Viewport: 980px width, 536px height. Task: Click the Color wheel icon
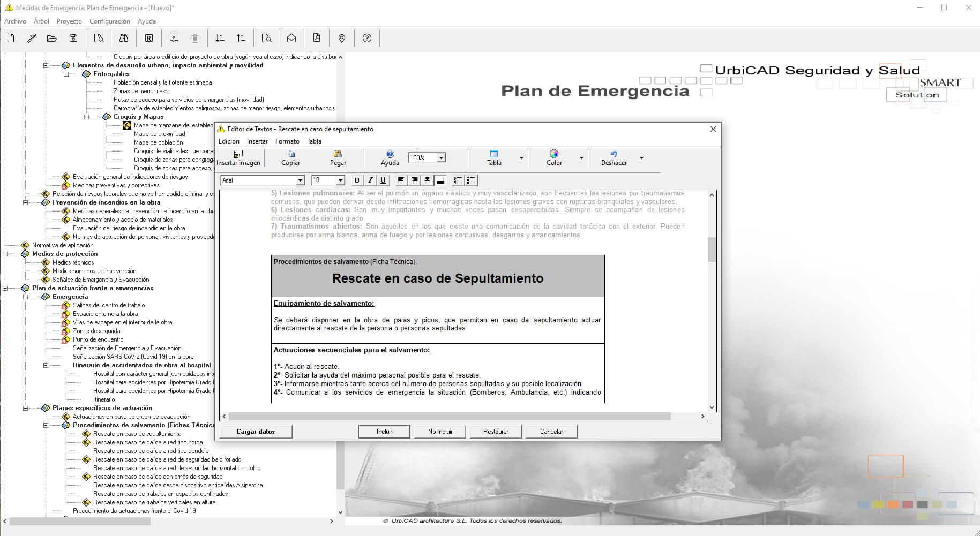(554, 158)
